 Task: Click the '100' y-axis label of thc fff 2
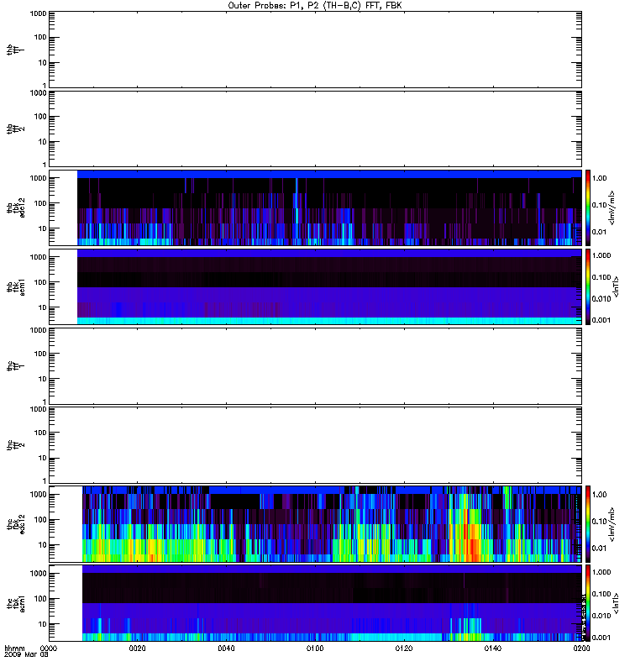40,433
